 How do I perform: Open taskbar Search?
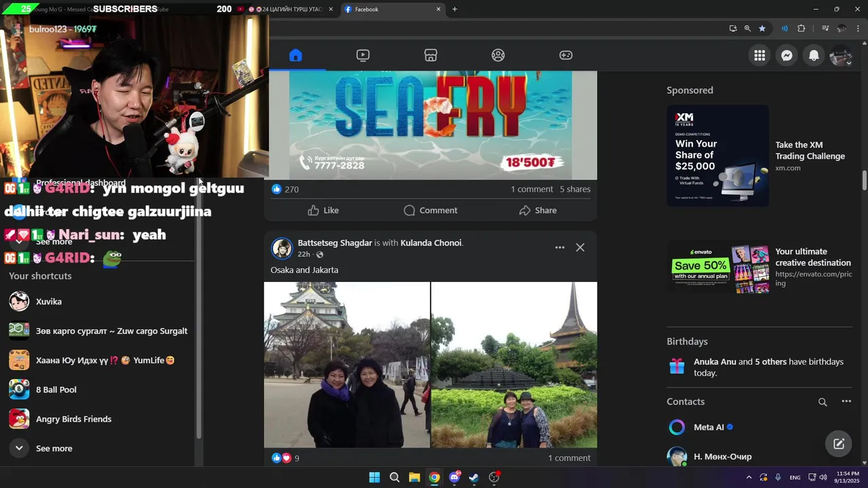(x=394, y=477)
